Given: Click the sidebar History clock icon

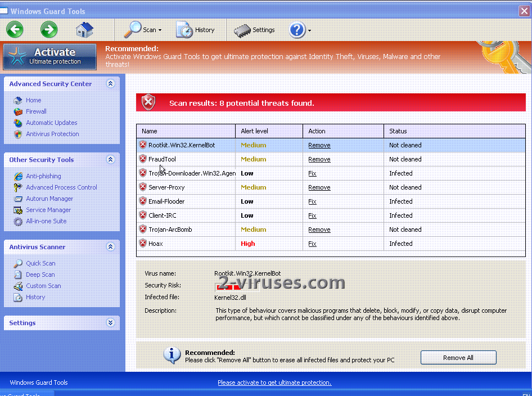Looking at the screenshot, I should 18,298.
